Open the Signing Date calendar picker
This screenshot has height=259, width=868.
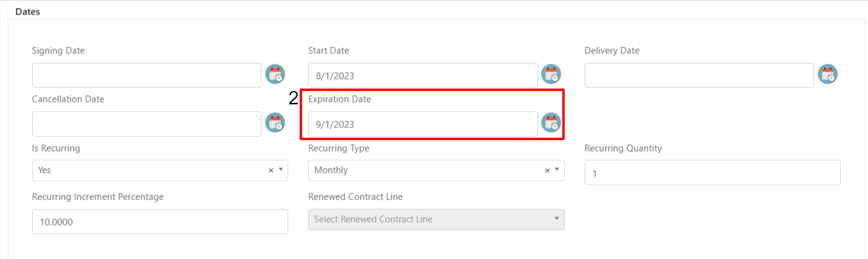click(x=275, y=74)
